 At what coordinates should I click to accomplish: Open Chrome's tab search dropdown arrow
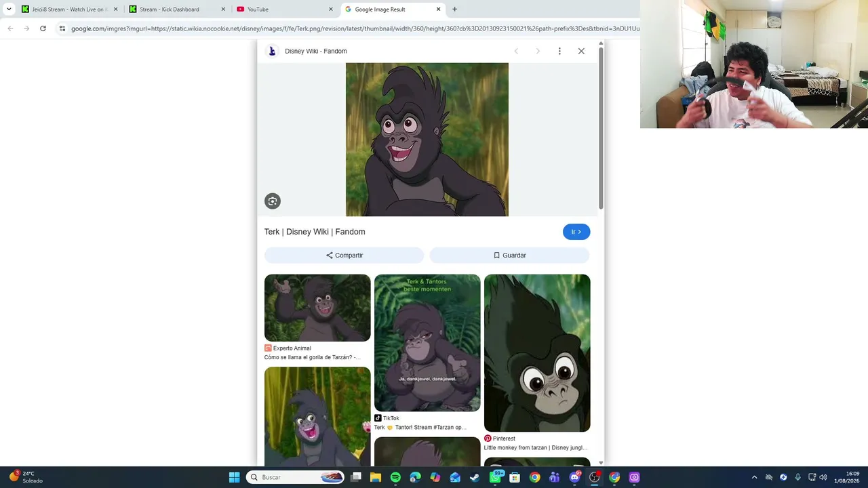click(9, 9)
